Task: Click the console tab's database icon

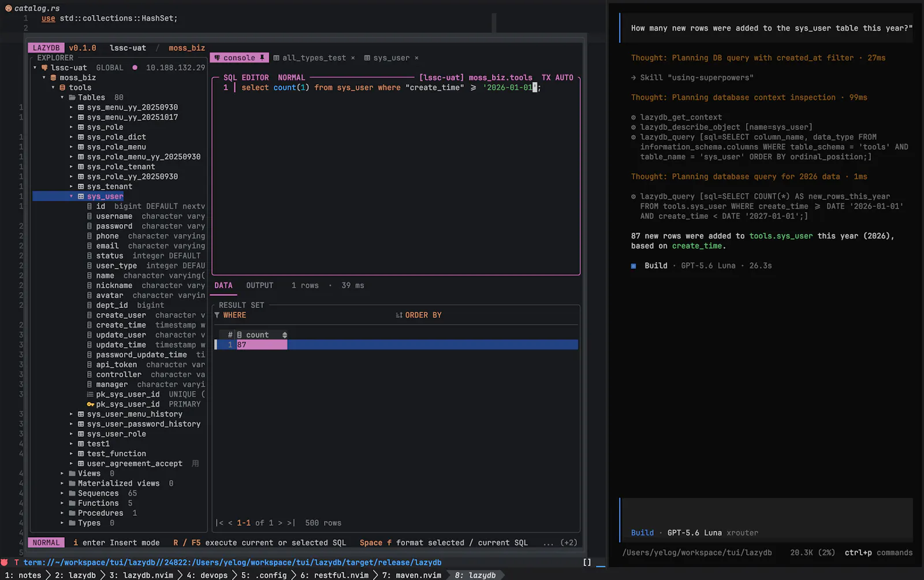Action: [x=218, y=58]
